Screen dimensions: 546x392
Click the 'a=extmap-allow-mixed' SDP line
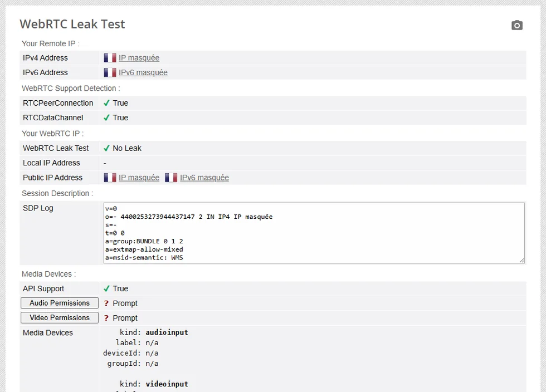pyautogui.click(x=144, y=249)
